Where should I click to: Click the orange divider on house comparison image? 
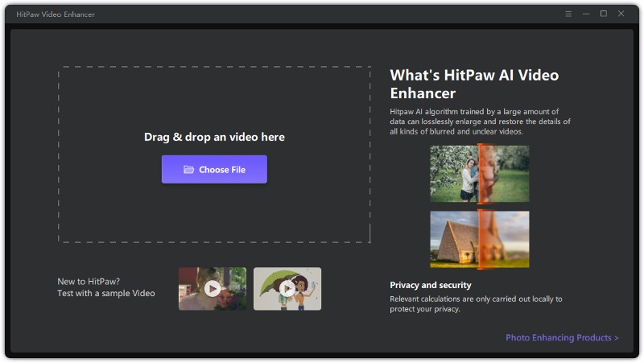480,239
